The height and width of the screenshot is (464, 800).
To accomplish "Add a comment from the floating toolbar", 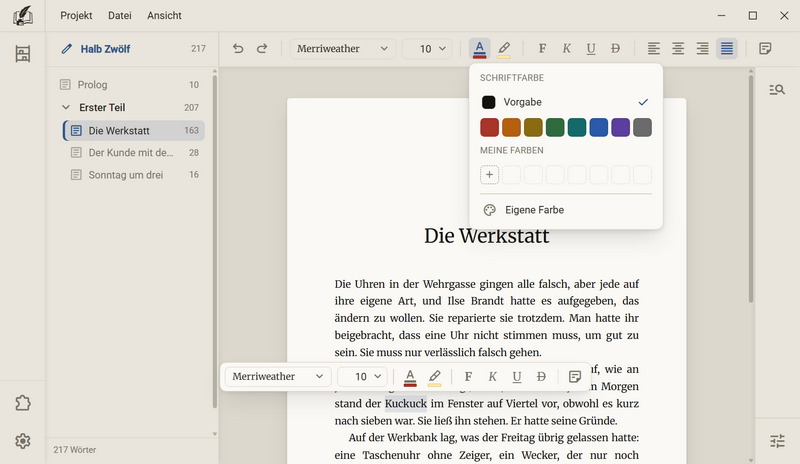I will (574, 377).
